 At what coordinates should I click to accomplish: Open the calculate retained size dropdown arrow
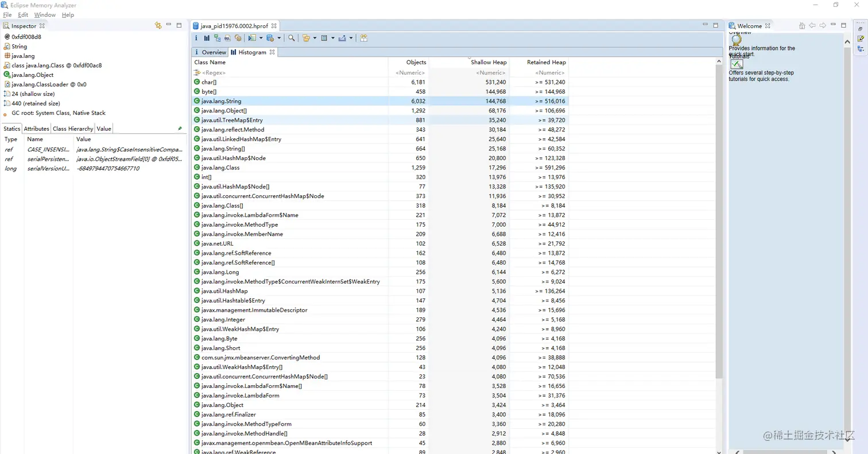[333, 38]
